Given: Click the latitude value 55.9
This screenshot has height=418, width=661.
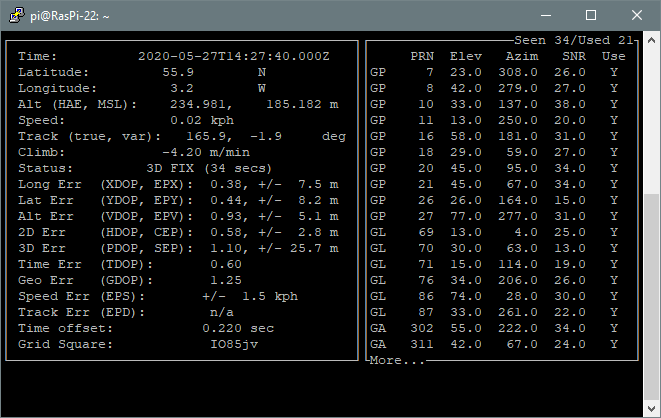Looking at the screenshot, I should (x=178, y=72).
